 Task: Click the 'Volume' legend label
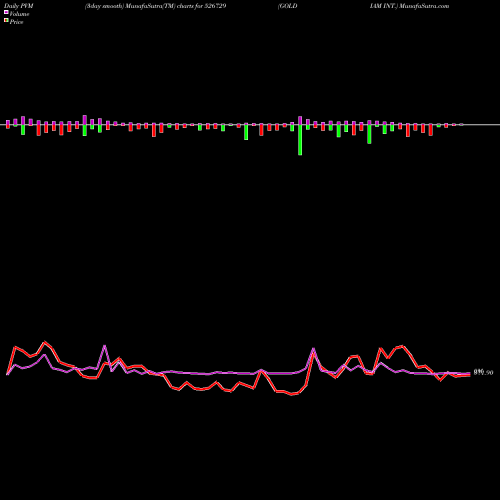[x=19, y=14]
